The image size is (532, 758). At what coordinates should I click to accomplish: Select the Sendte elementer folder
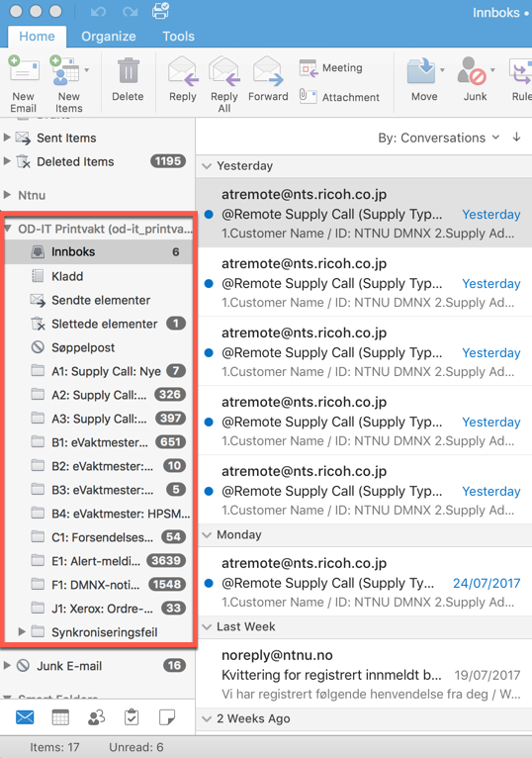(x=99, y=300)
